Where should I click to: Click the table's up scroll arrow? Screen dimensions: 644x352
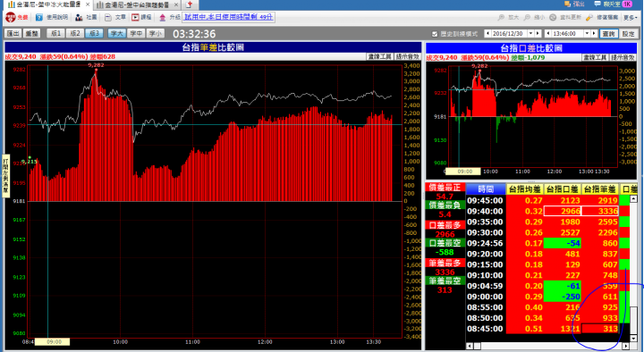634,199
